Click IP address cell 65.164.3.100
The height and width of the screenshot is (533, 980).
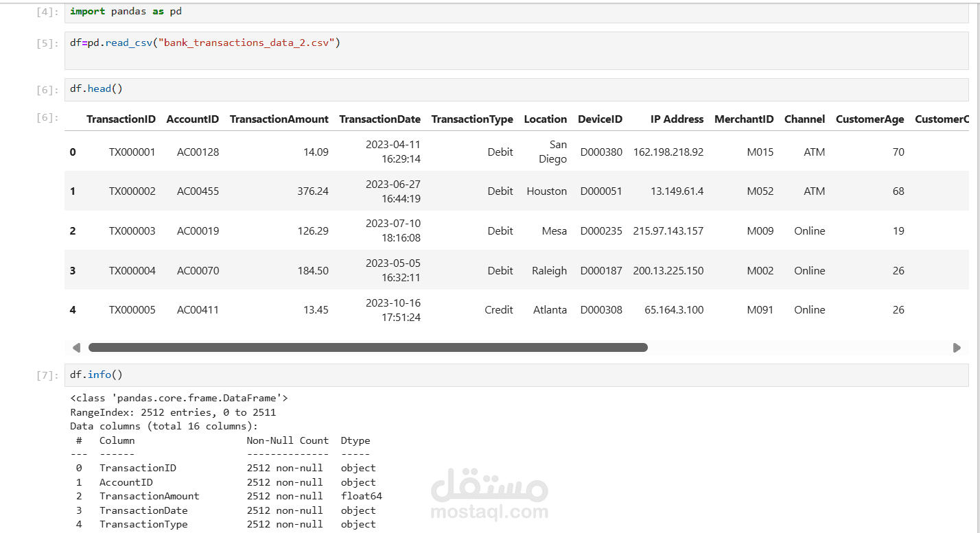pyautogui.click(x=675, y=310)
